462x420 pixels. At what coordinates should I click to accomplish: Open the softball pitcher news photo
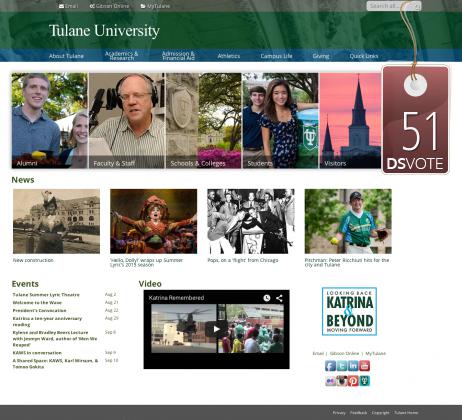click(x=348, y=221)
